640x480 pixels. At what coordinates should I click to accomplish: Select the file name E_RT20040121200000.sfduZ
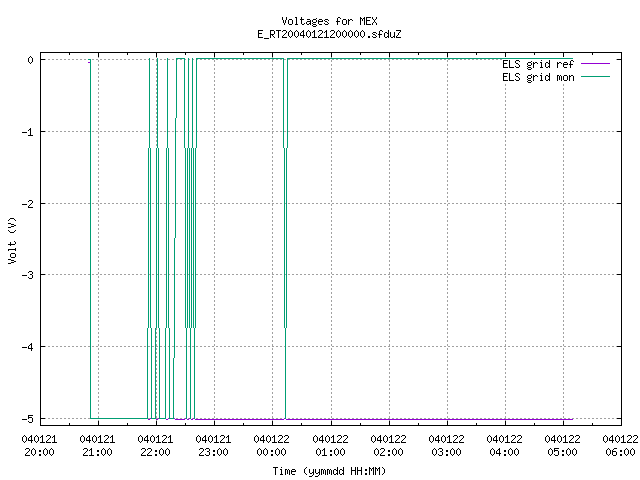329,34
